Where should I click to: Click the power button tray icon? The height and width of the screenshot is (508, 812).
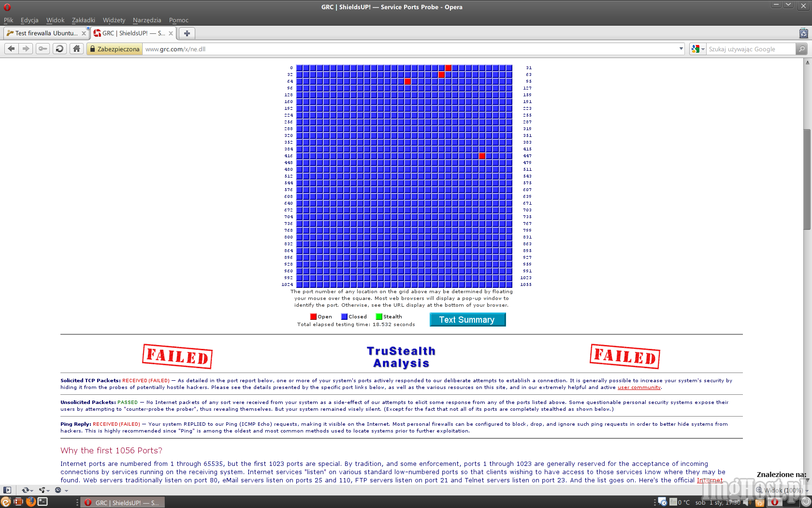(x=806, y=502)
